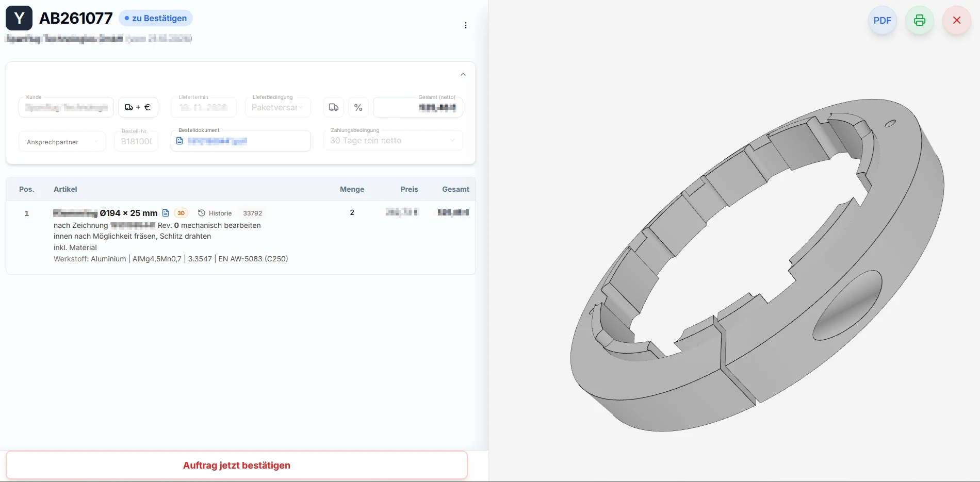Close the 3D preview with red X
The image size is (980, 482).
click(x=956, y=21)
